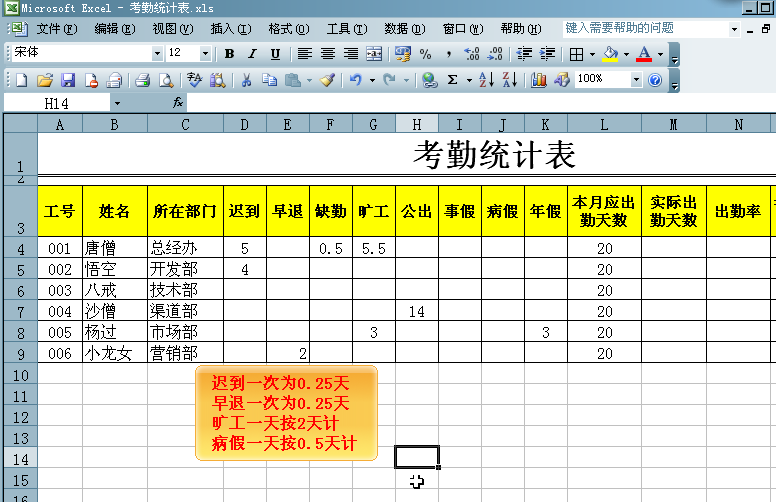776x502 pixels.
Task: Insert a hyperlink
Action: point(430,80)
